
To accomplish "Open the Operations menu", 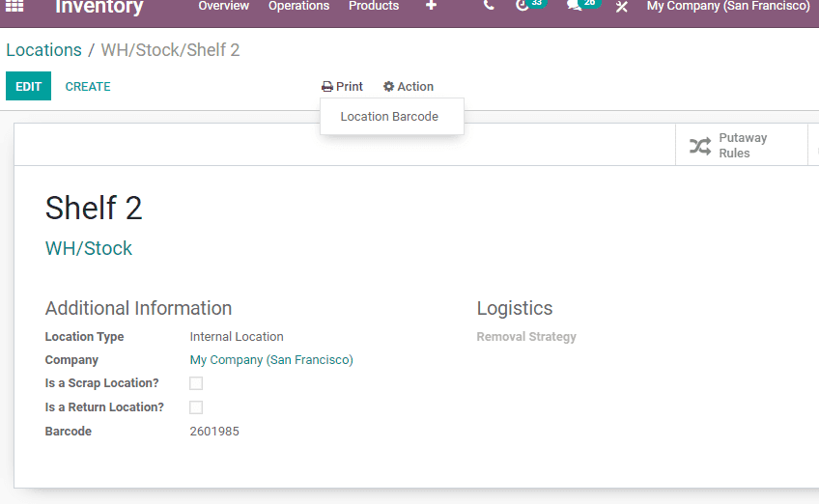I will click(x=298, y=6).
